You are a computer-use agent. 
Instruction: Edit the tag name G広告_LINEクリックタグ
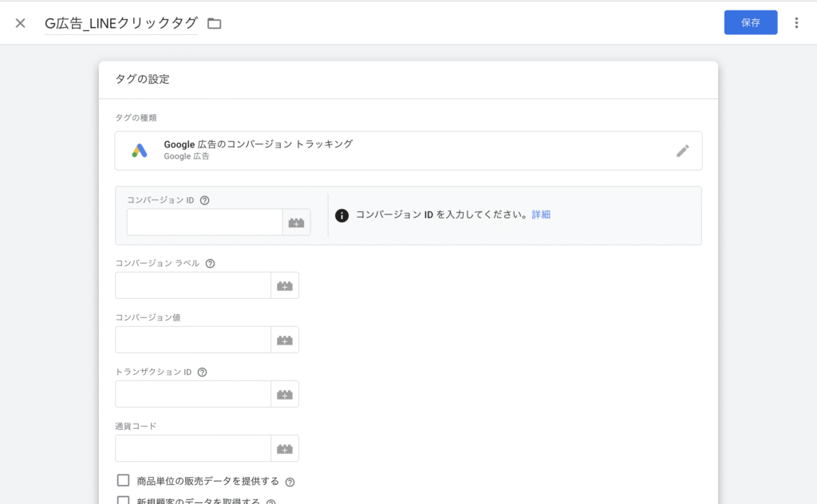pyautogui.click(x=120, y=23)
